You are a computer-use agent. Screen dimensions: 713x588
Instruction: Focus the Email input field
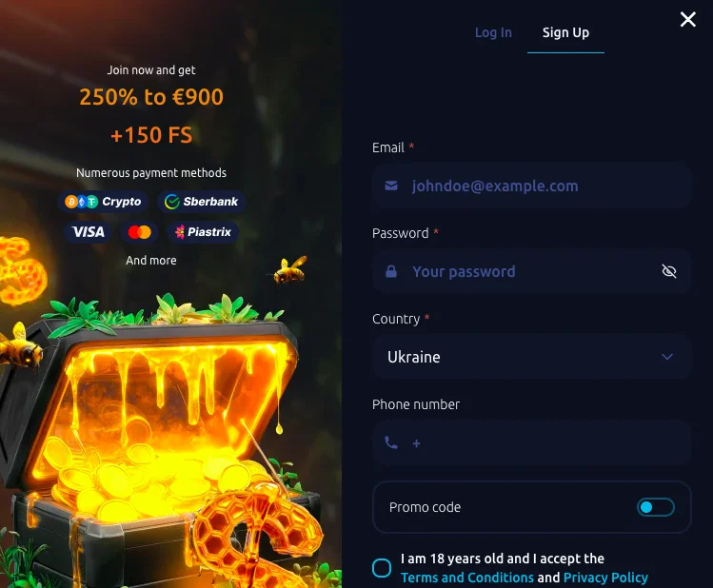coord(532,186)
